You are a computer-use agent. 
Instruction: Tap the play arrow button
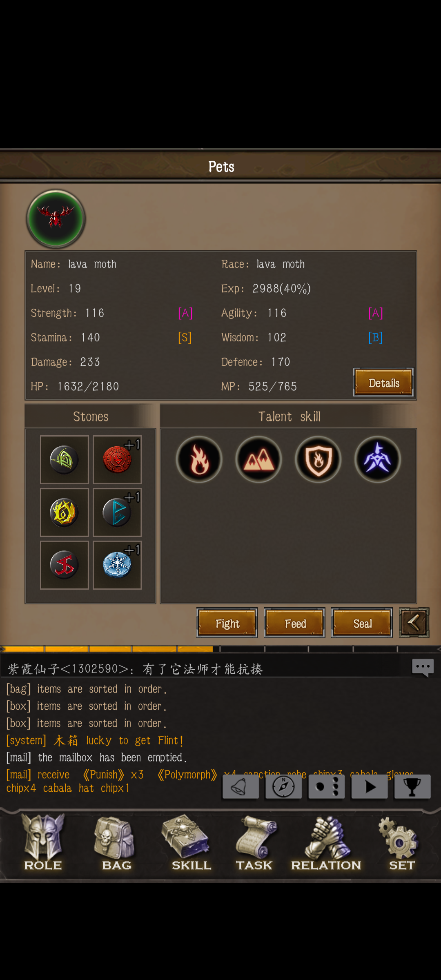(370, 786)
